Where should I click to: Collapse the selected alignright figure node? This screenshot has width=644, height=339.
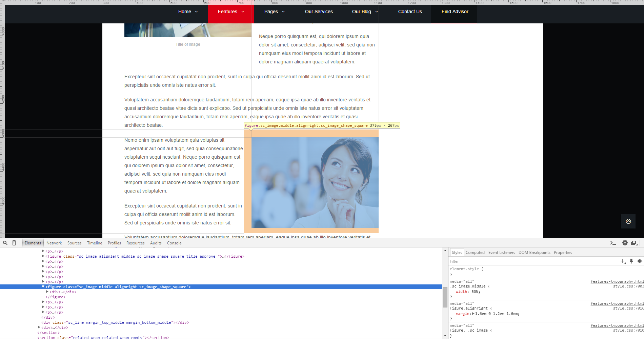(x=43, y=287)
